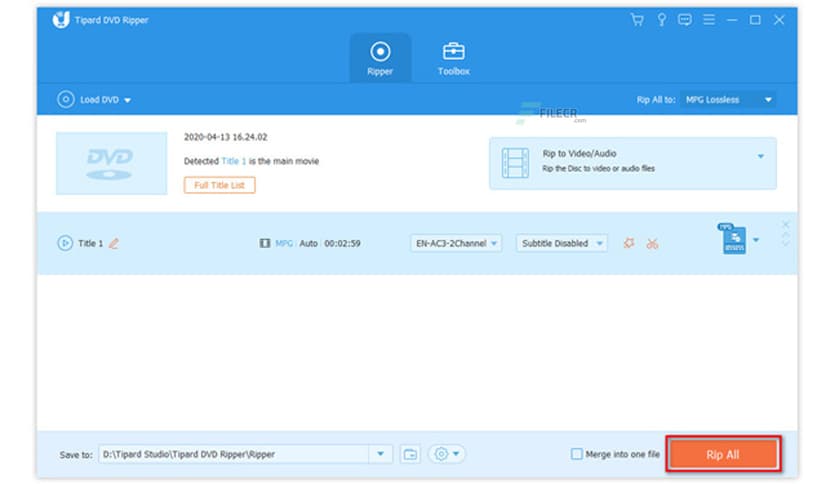Open the feedback chat icon
836x484 pixels.
684,20
